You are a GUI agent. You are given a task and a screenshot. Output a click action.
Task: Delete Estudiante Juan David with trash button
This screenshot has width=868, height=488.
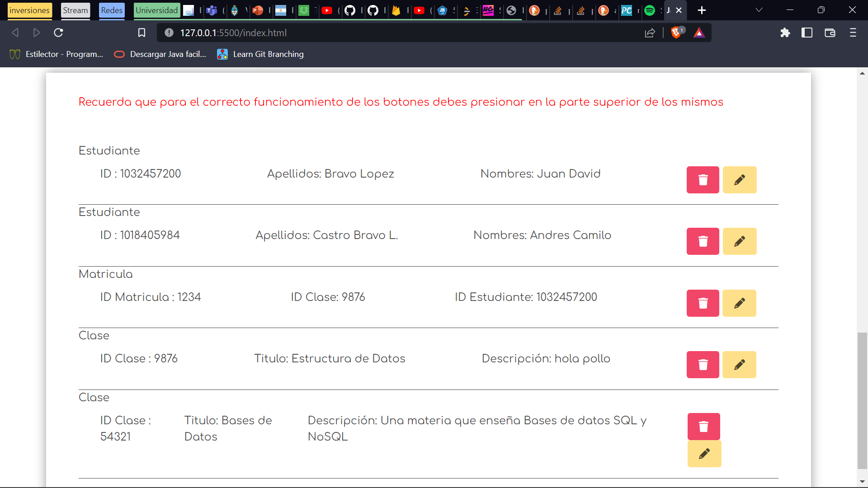(703, 179)
